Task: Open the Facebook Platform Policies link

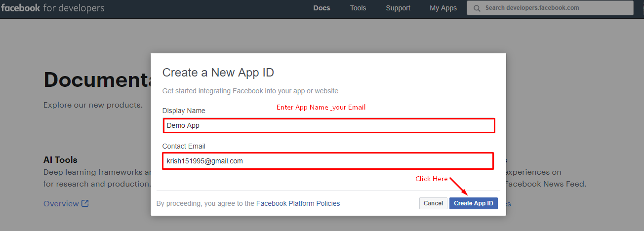Action: 298,203
